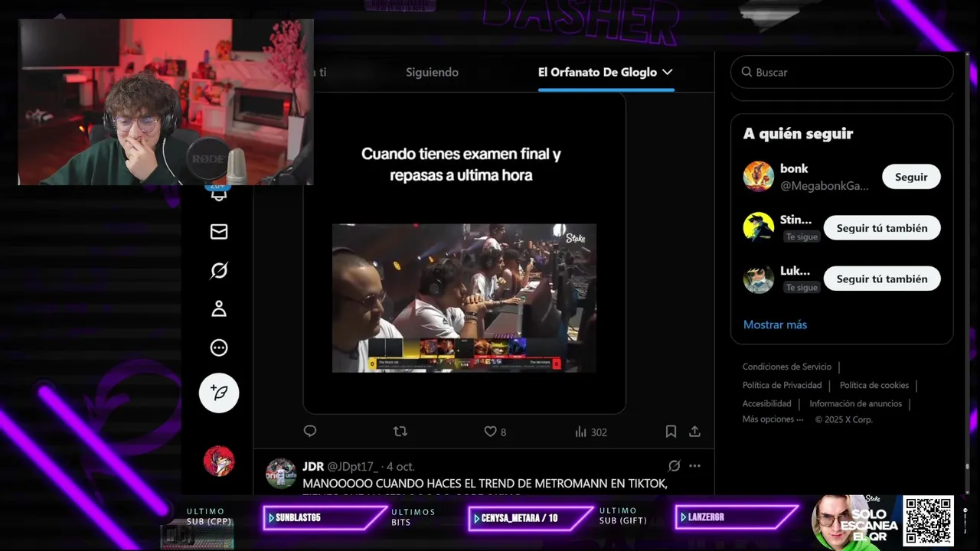Viewport: 980px width, 551px height.
Task: Click the streamer webcam overlay
Action: coord(165,102)
